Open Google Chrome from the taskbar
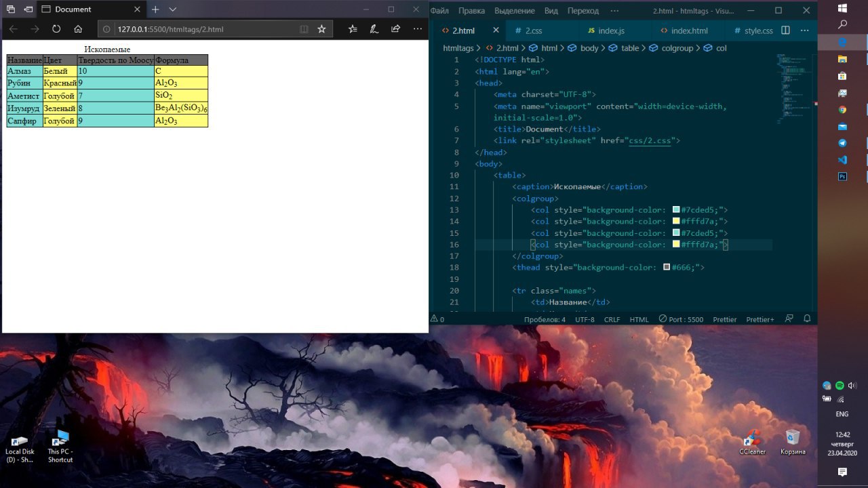This screenshot has height=488, width=868. (x=842, y=110)
